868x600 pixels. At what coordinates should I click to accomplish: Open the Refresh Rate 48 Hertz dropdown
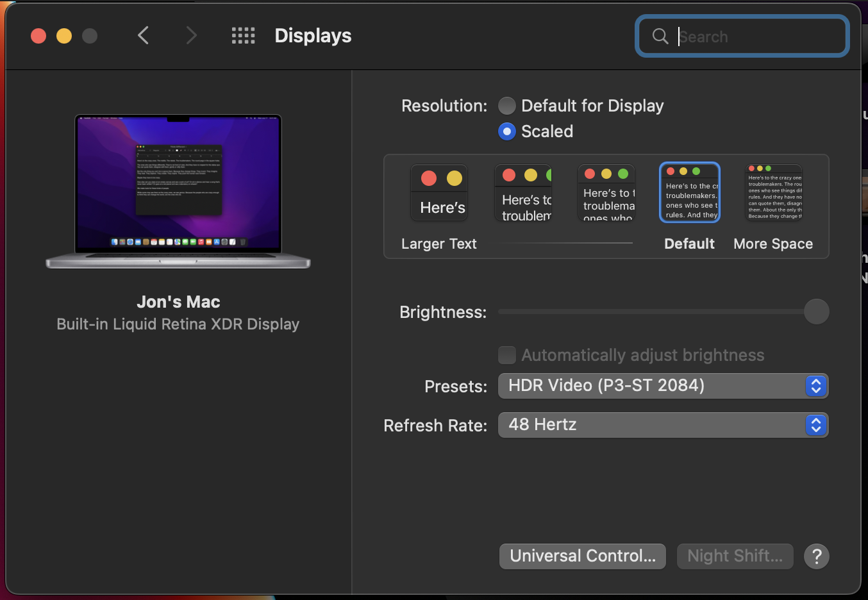coord(663,425)
